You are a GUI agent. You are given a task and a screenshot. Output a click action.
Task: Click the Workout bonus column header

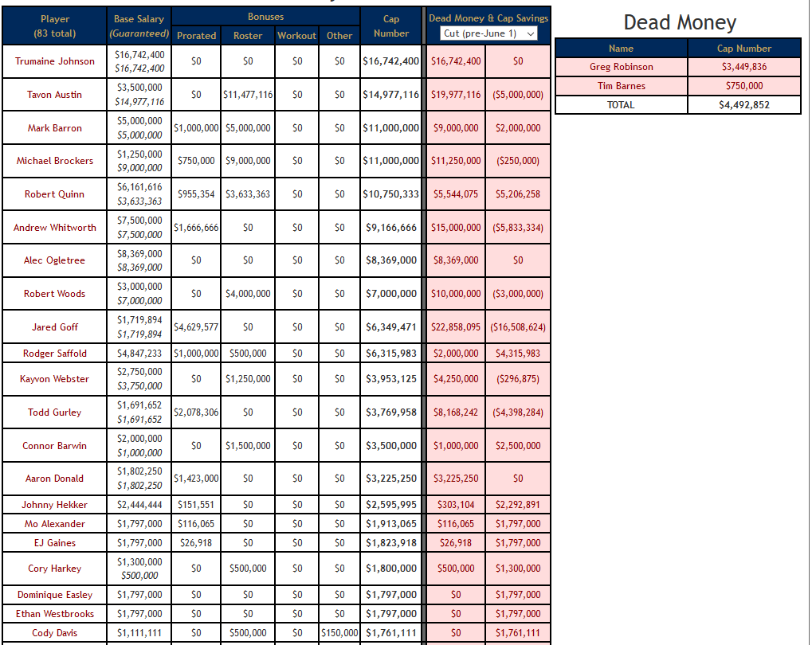tap(297, 36)
